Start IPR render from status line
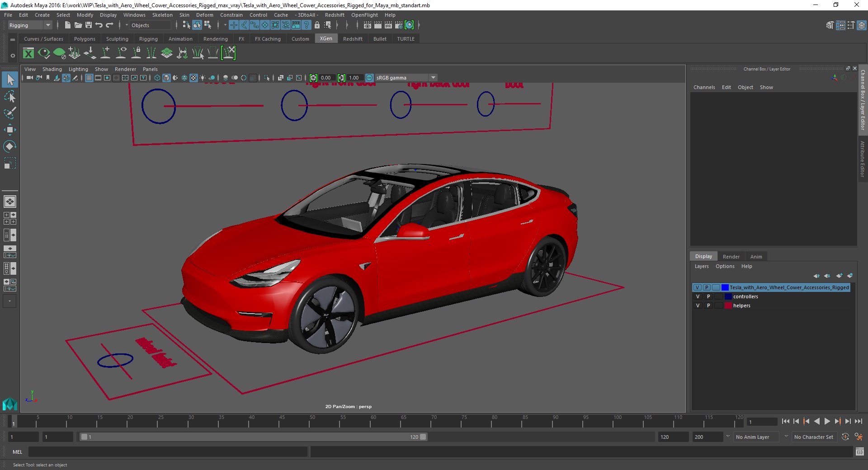This screenshot has width=868, height=470. pyautogui.click(x=388, y=25)
